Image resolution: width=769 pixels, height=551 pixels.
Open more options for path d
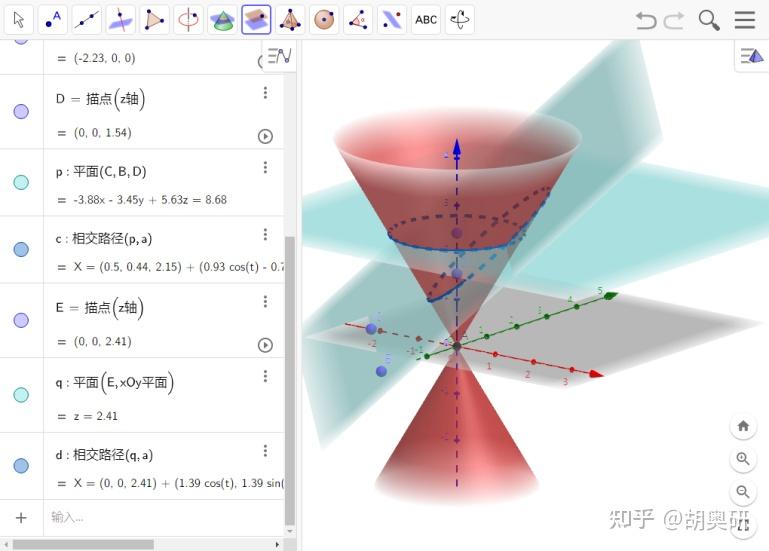pos(265,450)
